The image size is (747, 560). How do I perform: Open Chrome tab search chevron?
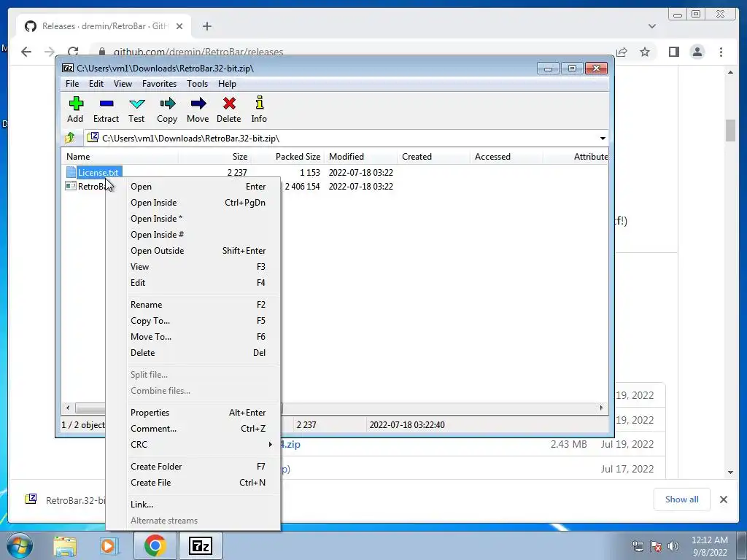652,26
